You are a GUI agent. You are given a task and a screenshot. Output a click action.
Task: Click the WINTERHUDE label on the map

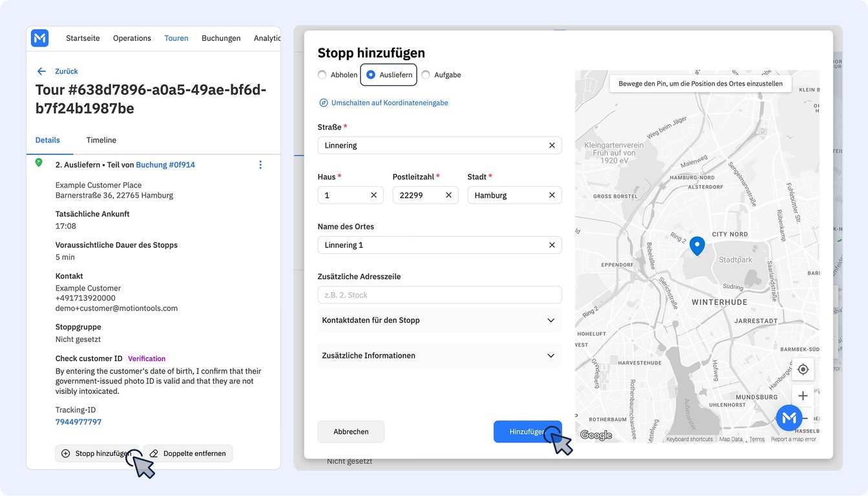(719, 302)
